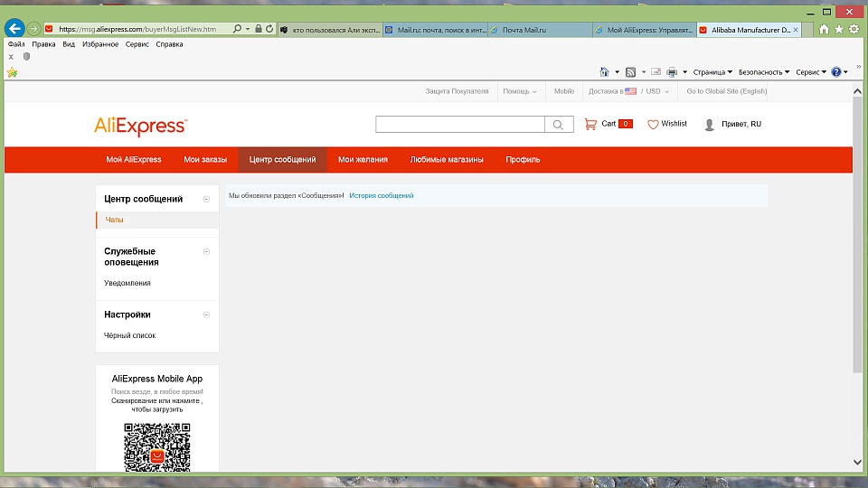Open the Избранное menu
This screenshot has height=488, width=868.
[x=100, y=44]
